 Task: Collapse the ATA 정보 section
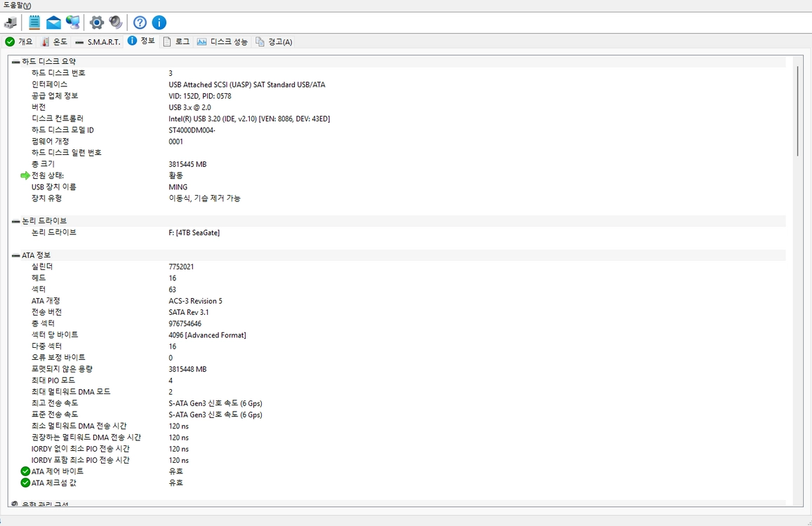coord(16,255)
